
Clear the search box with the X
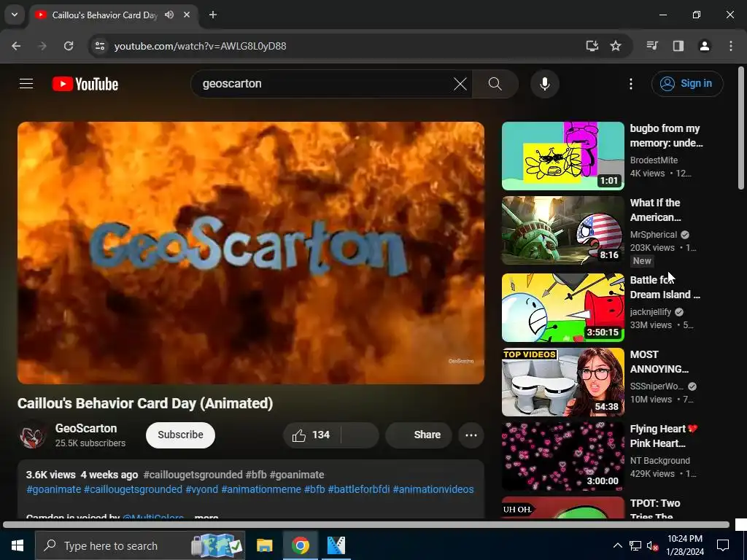click(x=460, y=84)
